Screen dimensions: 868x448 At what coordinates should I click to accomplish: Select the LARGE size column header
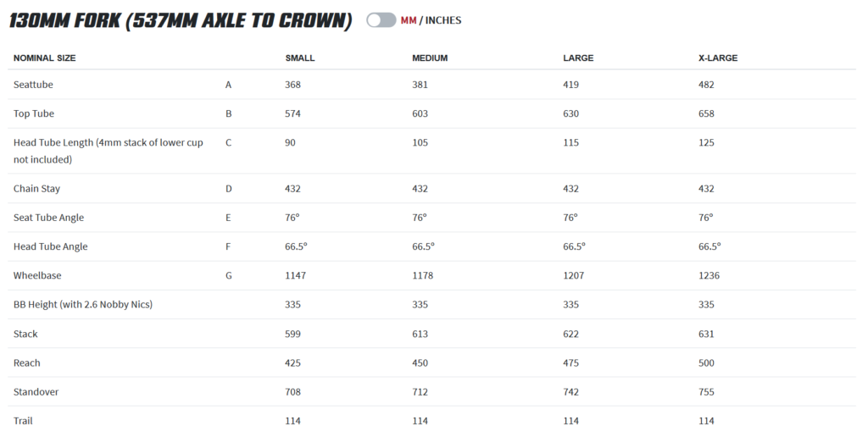578,58
